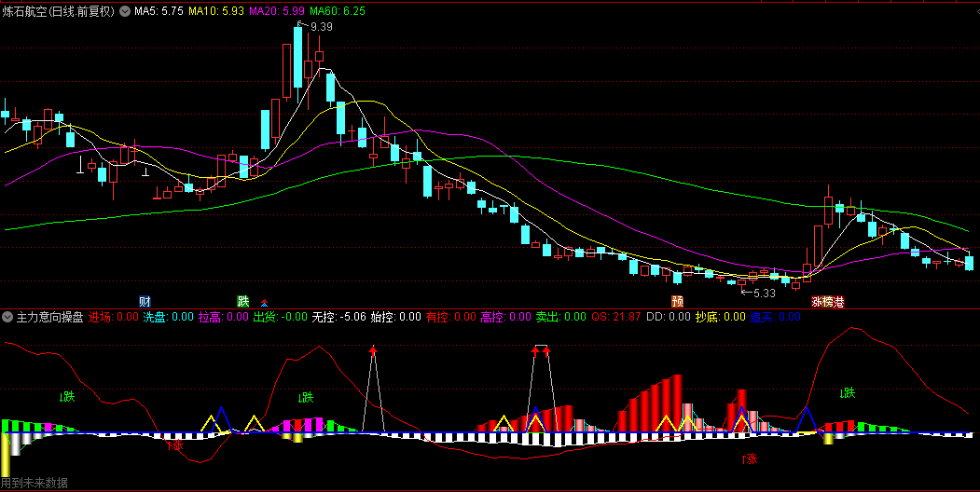
Task: Open the dropdown beside 炼石航空 chart title
Action: [125, 10]
